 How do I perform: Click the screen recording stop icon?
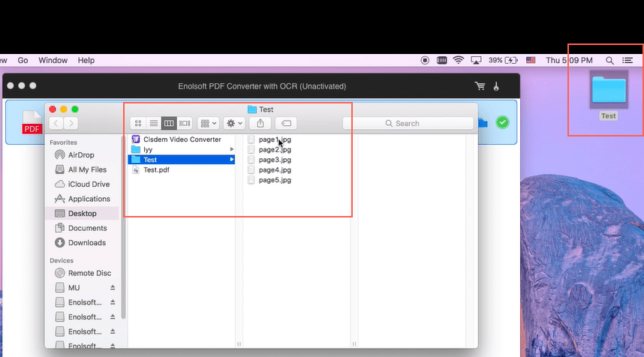click(425, 60)
